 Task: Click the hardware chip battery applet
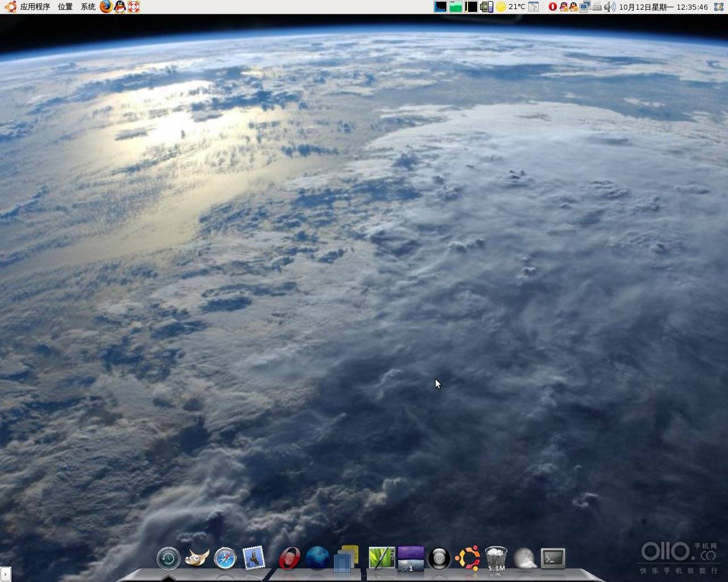point(486,7)
